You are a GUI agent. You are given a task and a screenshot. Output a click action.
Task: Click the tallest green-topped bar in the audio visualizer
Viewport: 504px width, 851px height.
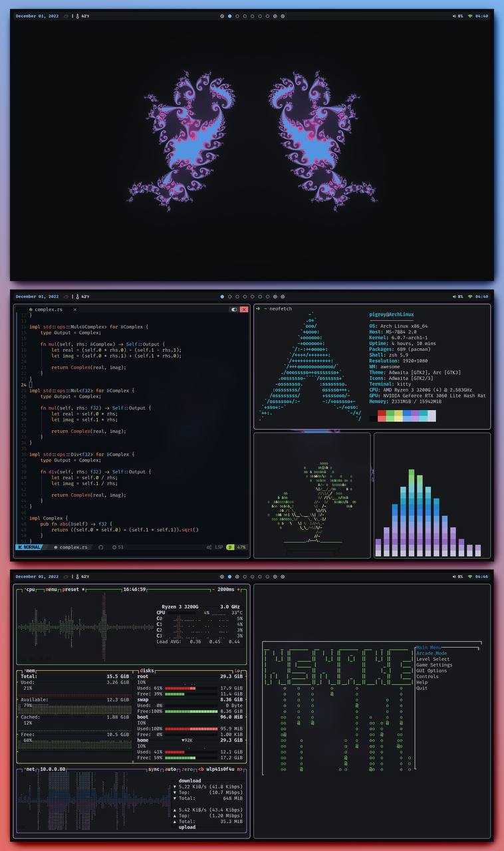(x=412, y=513)
